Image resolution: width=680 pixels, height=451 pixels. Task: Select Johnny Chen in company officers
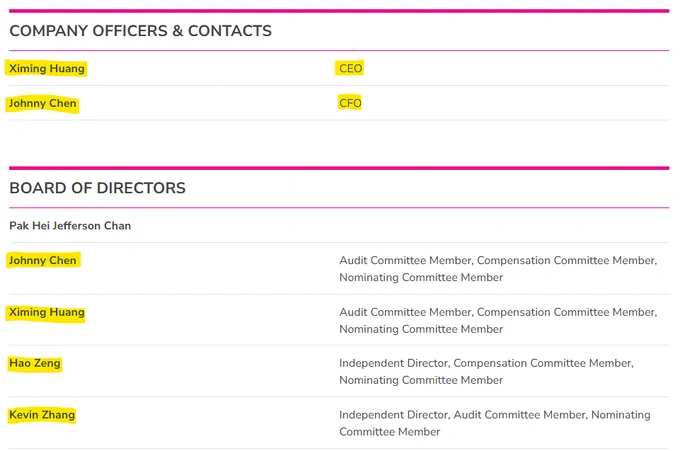[x=42, y=103]
